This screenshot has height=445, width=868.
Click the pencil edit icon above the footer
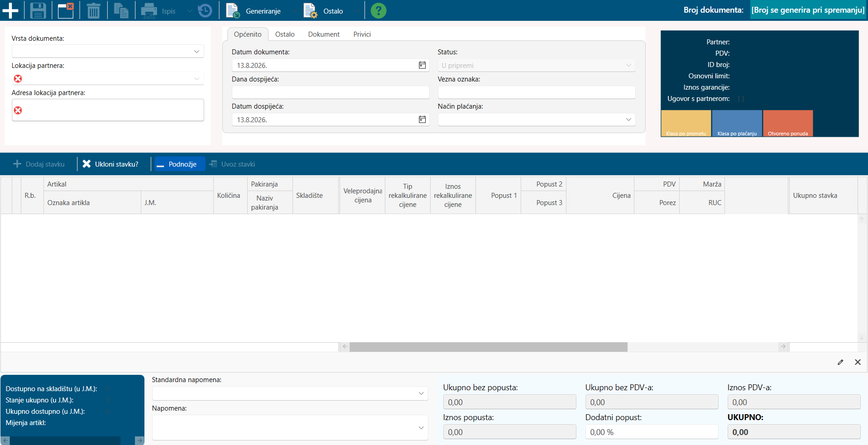click(840, 362)
